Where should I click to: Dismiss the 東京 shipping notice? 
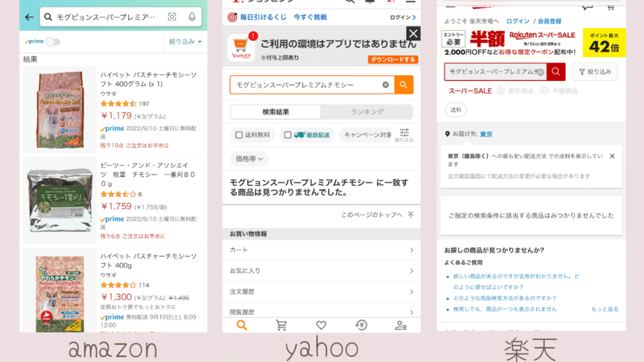pyautogui.click(x=612, y=156)
